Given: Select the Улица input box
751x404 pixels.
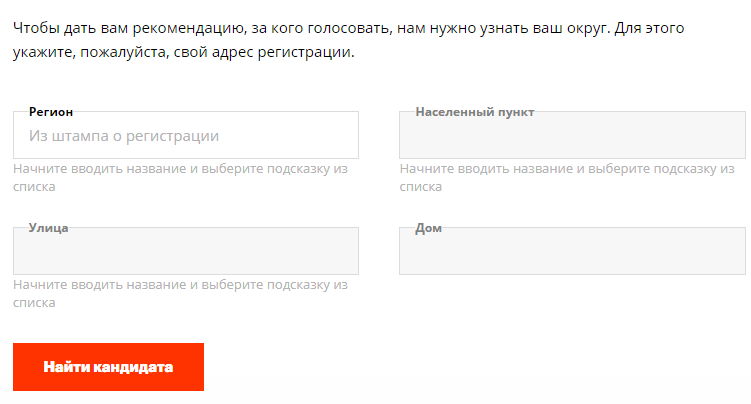Looking at the screenshot, I should (x=185, y=252).
